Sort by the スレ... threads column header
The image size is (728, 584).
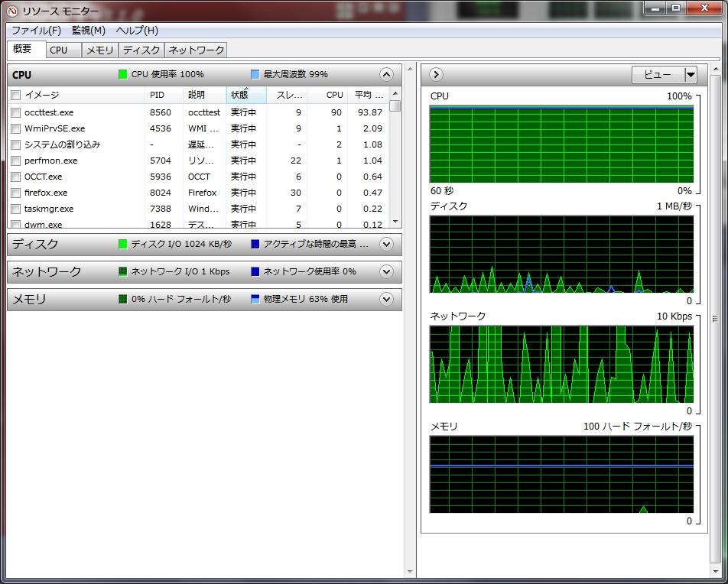[x=287, y=95]
